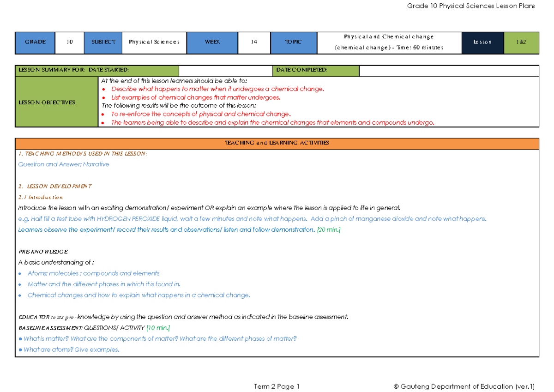Click the orange TEACHING and LEARNING ACTIVITIES banner
The image size is (554, 392).
[x=277, y=143]
